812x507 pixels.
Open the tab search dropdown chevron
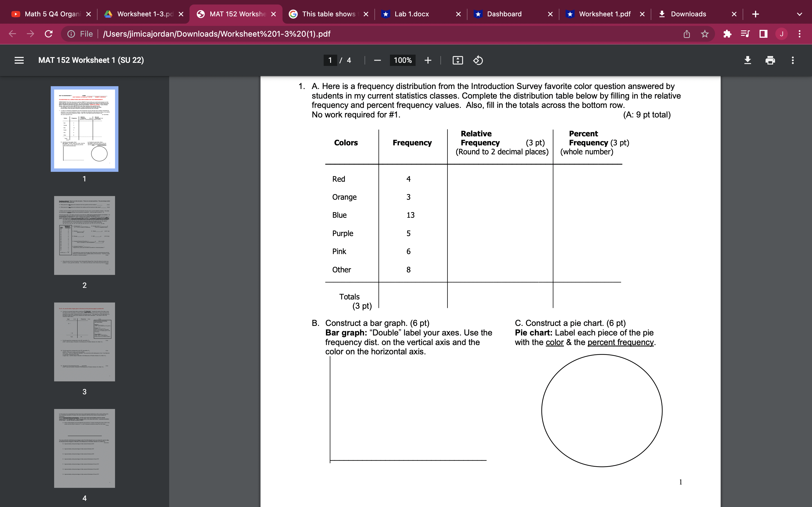[x=800, y=14]
